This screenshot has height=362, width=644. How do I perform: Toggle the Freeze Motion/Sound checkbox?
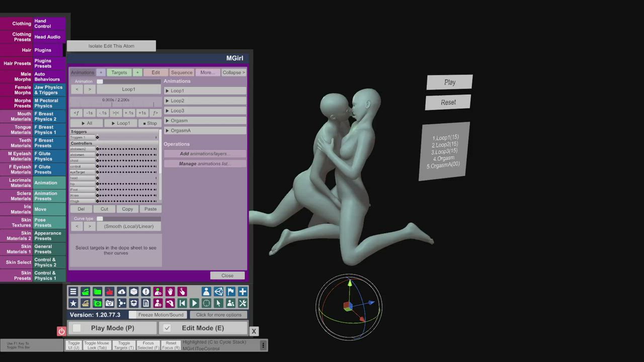pos(132,315)
